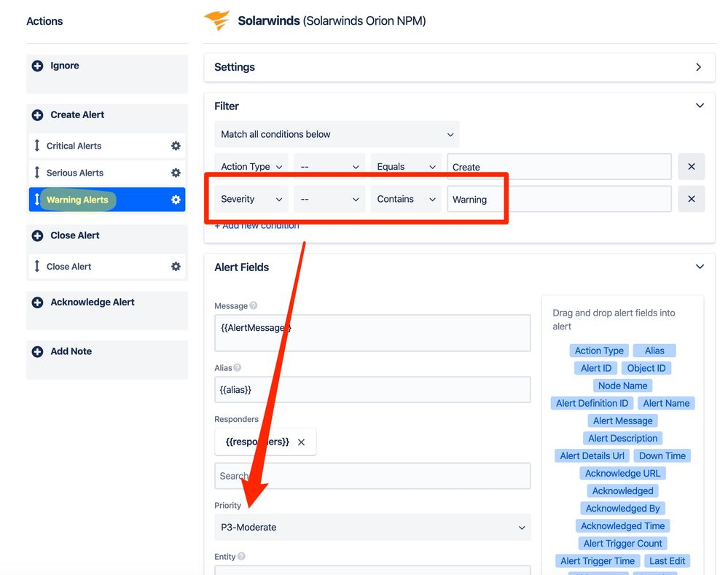728x575 pixels.
Task: Remove the {{responders}} responder tag
Action: point(301,442)
